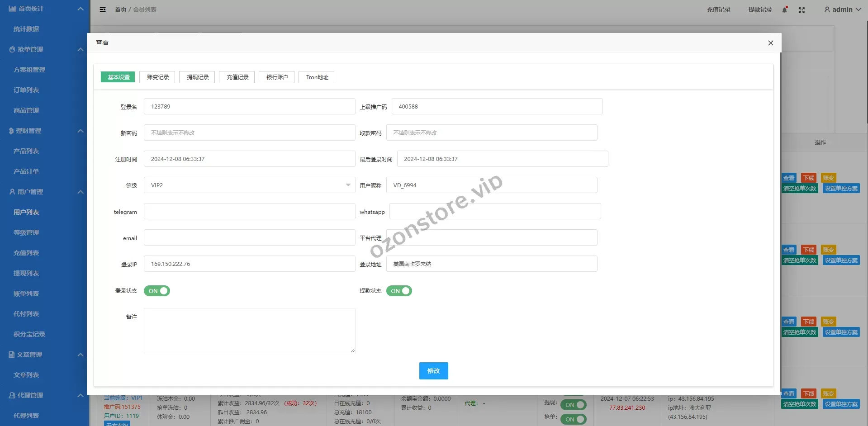This screenshot has width=868, height=426.
Task: Turn off the 登录状态 switch
Action: coord(157,291)
